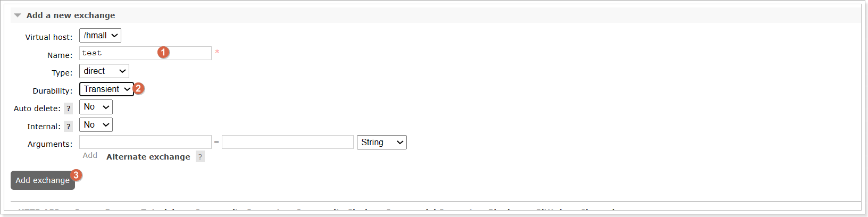
Task: Click the Arguments key input field
Action: click(145, 142)
